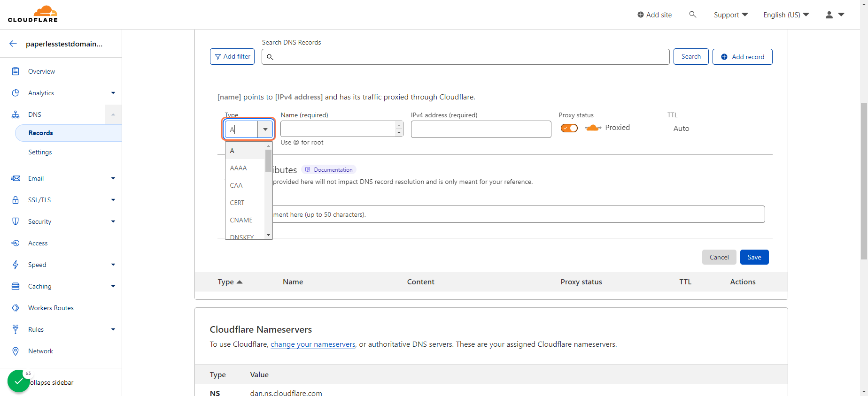Image resolution: width=868 pixels, height=396 pixels.
Task: Open the user account menu icon
Action: 835,15
